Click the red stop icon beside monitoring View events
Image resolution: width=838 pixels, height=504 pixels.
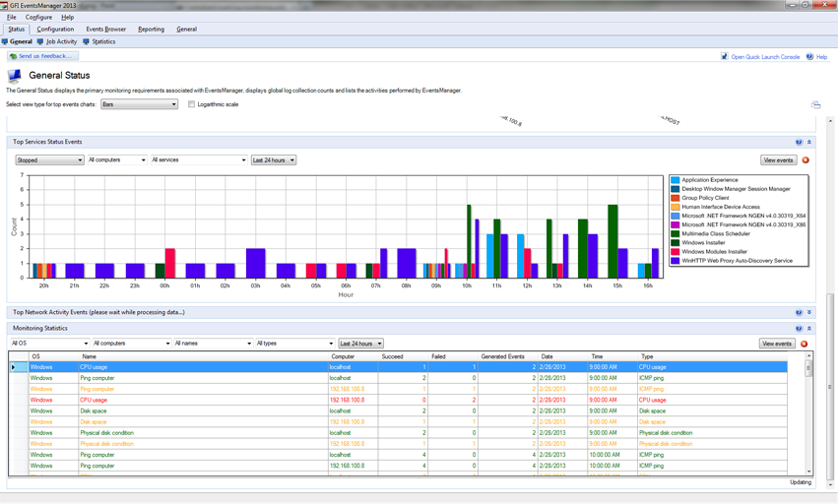(x=805, y=344)
